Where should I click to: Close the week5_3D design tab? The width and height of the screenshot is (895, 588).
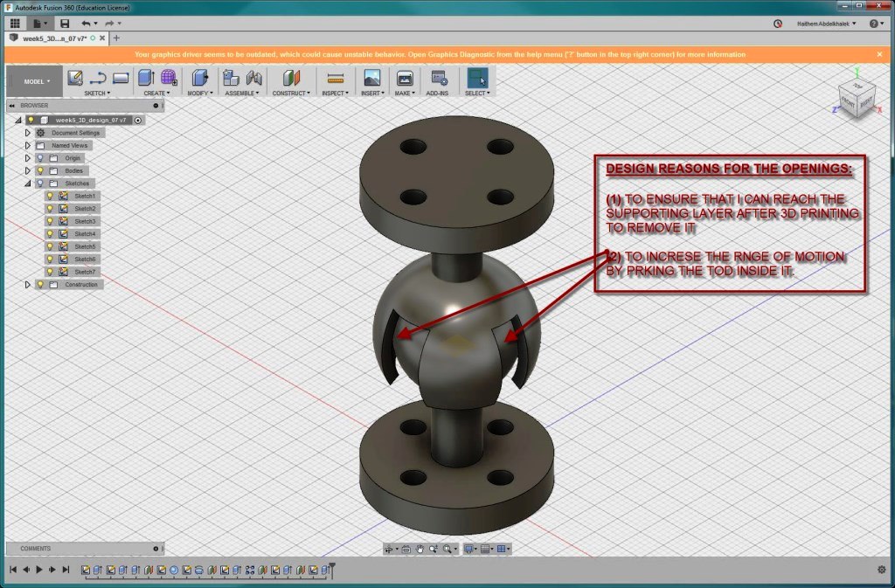click(x=102, y=38)
